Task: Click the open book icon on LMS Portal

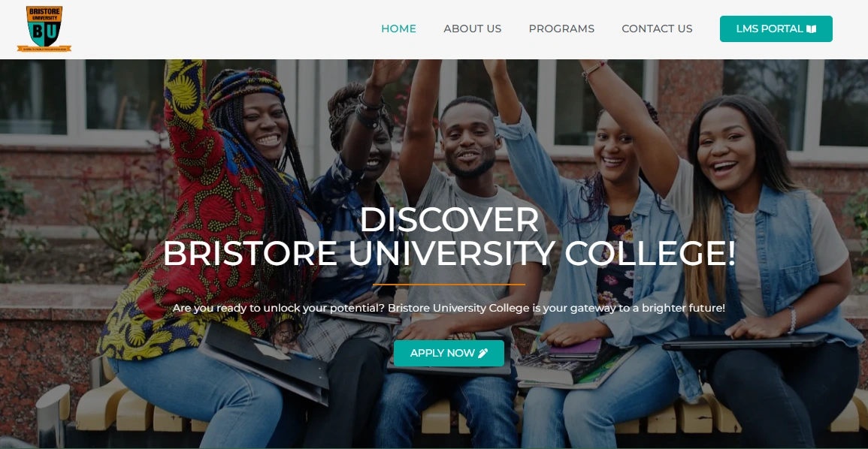Action: click(811, 29)
